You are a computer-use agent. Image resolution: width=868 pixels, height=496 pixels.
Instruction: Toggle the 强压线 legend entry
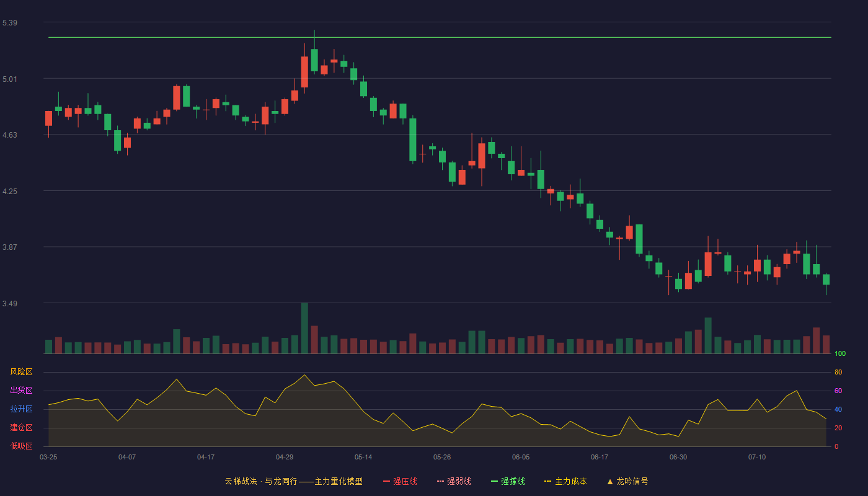pyautogui.click(x=400, y=481)
